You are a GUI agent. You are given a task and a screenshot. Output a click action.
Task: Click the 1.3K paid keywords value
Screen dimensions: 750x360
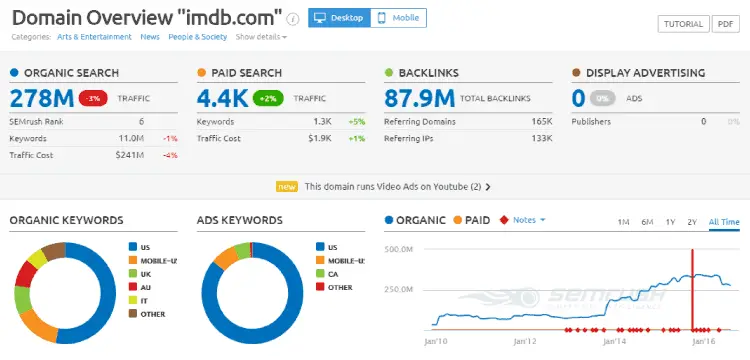point(323,122)
